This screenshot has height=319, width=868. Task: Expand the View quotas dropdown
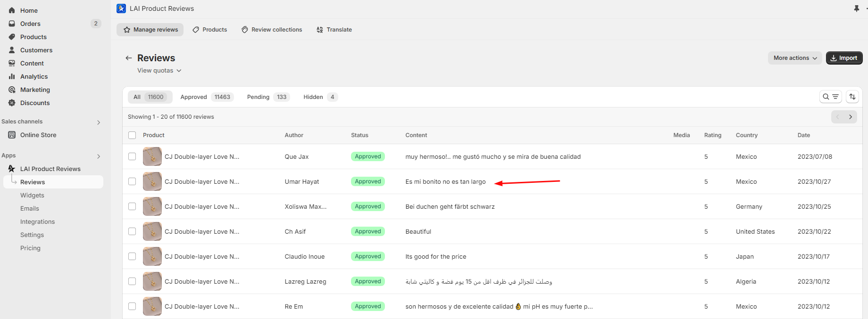pyautogui.click(x=159, y=71)
